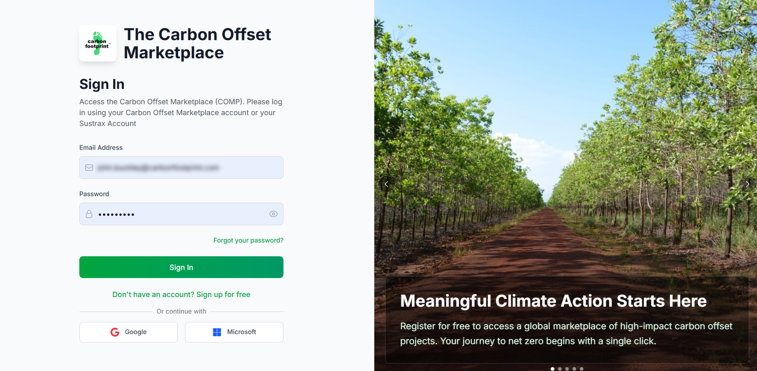Jump to the last carousel dot

point(581,369)
